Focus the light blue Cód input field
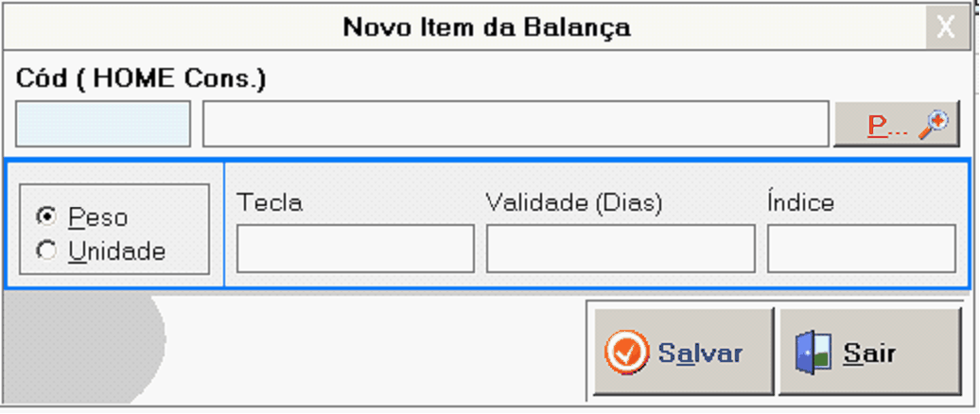980x414 pixels. [103, 124]
